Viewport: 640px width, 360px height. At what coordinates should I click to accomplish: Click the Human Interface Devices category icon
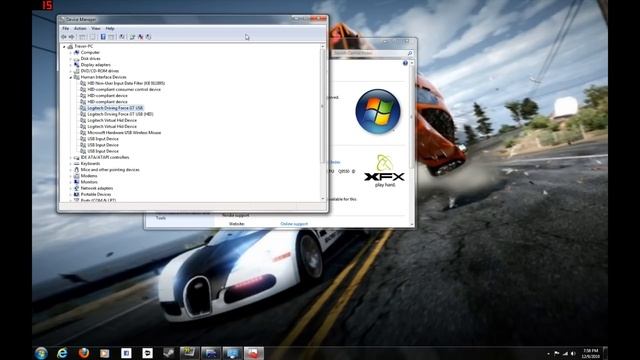coord(76,77)
